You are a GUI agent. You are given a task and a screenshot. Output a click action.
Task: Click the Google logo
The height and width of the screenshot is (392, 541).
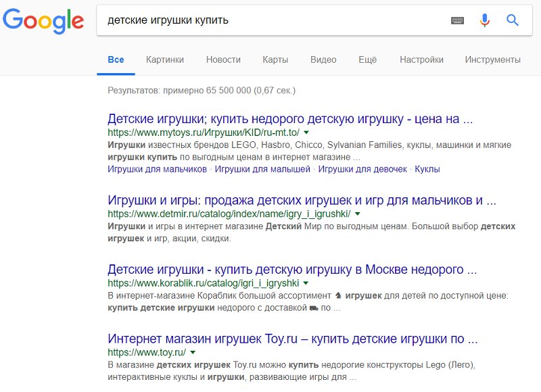(43, 21)
